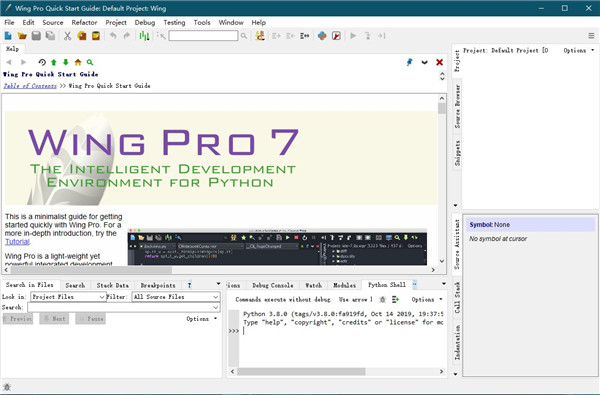This screenshot has width=600, height=395.
Task: Click the indent lines toolbar icon
Action: 276,36
